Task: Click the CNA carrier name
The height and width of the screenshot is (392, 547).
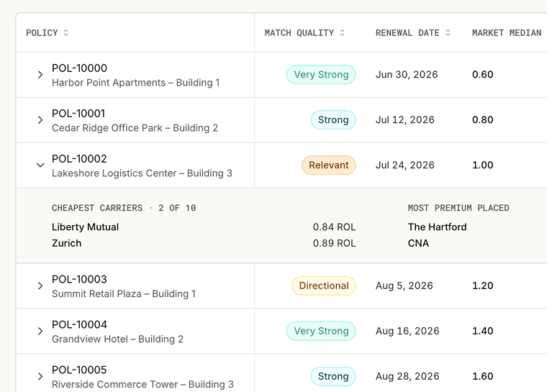Action: [418, 243]
